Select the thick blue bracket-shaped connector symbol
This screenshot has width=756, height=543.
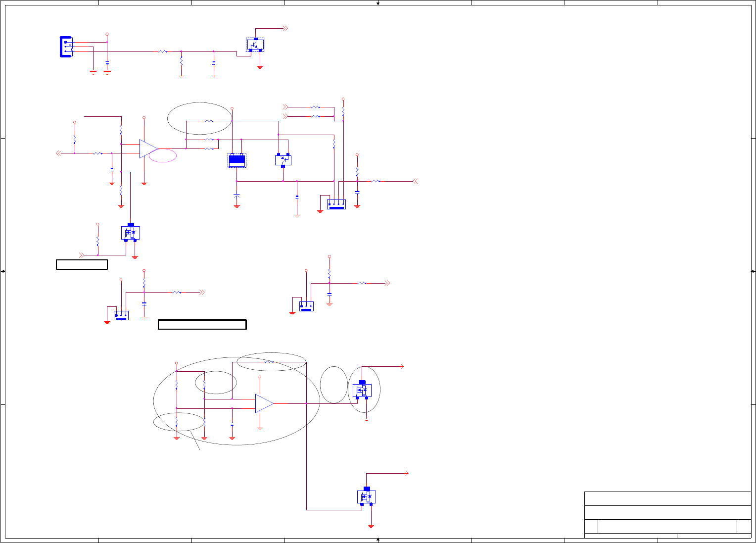[66, 47]
